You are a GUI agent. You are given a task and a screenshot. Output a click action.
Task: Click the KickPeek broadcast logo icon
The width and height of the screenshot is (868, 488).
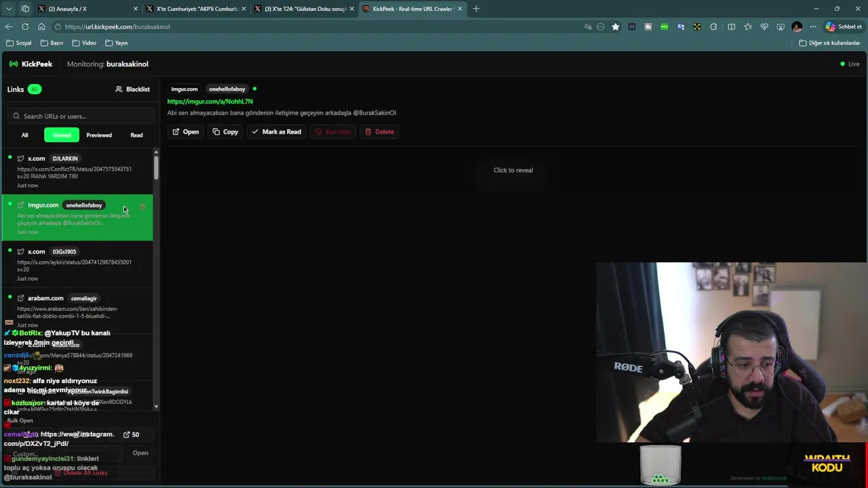[14, 64]
